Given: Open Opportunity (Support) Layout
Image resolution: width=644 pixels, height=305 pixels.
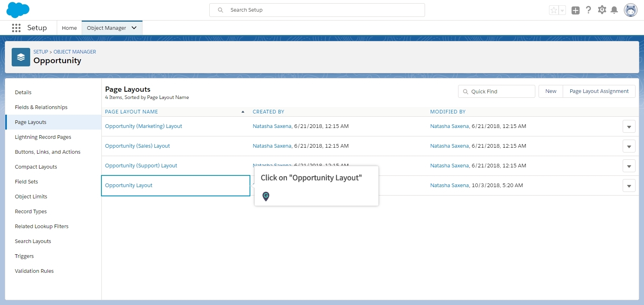Looking at the screenshot, I should point(141,166).
